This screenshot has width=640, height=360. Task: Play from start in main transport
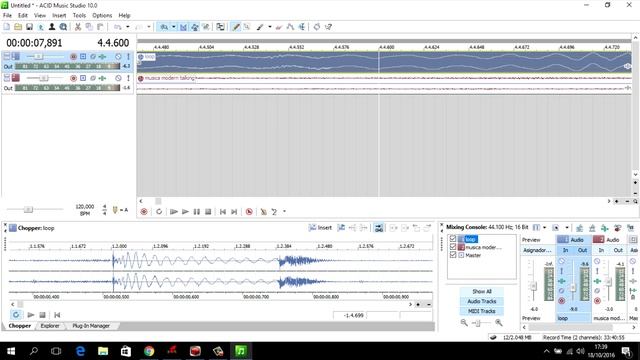pos(174,211)
